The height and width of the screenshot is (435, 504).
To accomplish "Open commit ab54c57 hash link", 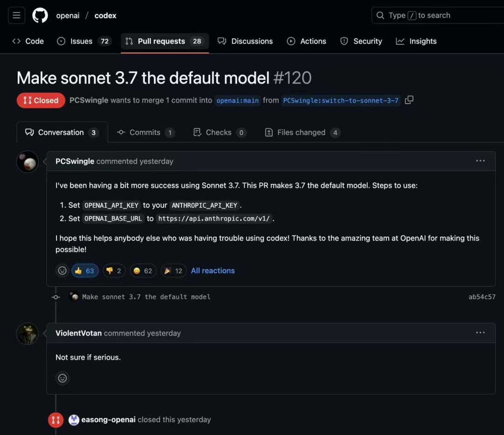I will (x=482, y=297).
